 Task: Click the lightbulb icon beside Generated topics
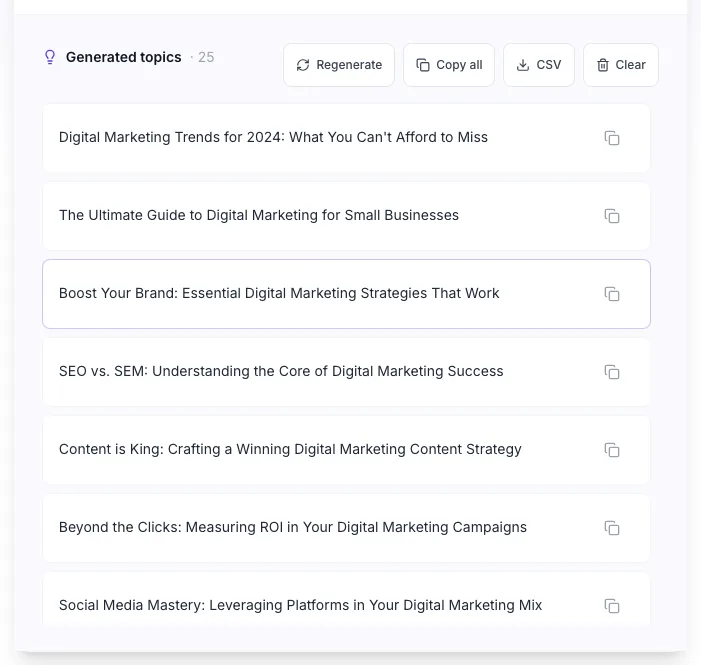coord(50,57)
